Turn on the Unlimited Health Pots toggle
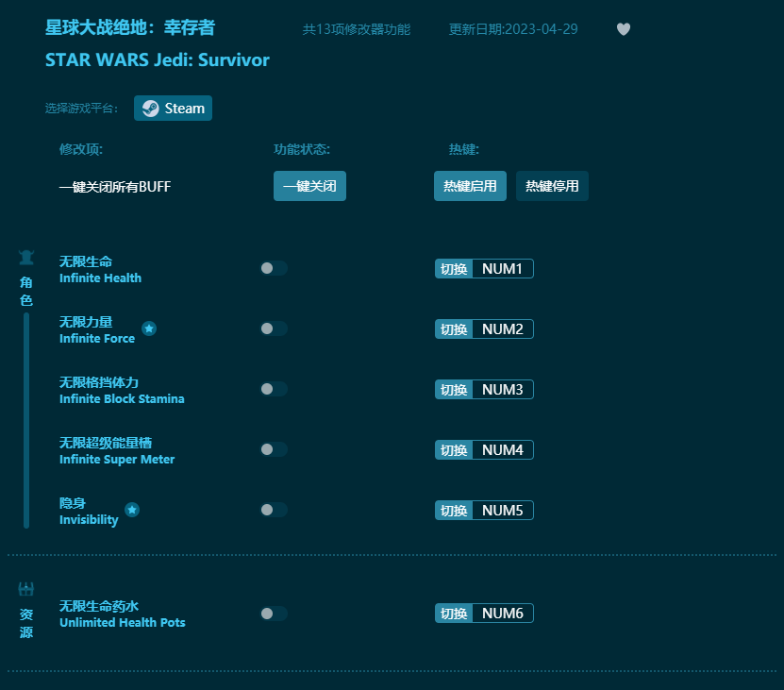Viewport: 784px width, 690px height. pyautogui.click(x=274, y=613)
